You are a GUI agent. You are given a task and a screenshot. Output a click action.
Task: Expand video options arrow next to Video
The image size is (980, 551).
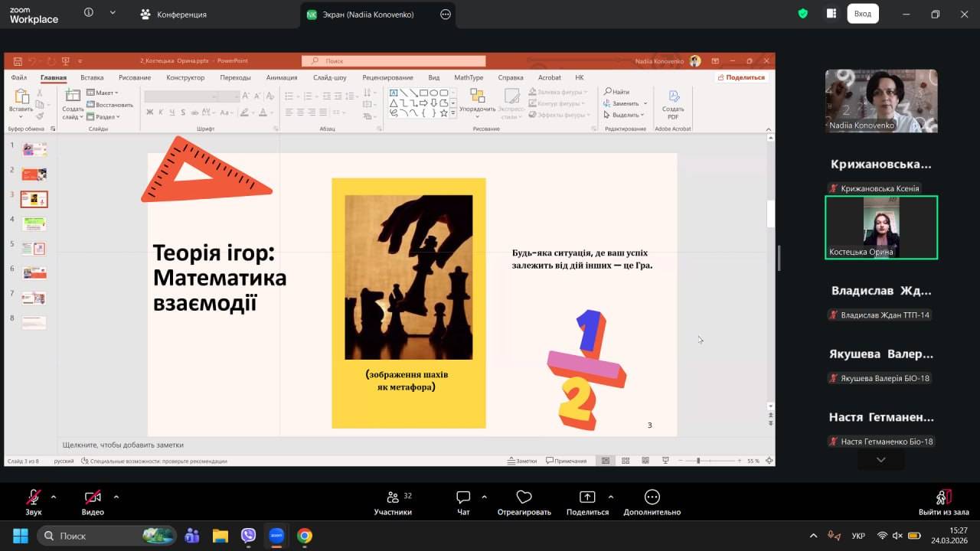tap(116, 497)
